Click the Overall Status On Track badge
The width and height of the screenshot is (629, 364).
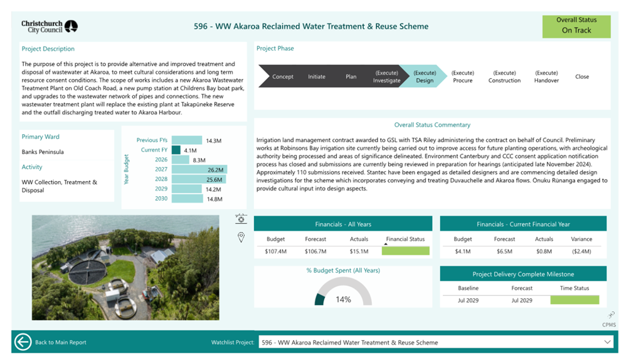(x=576, y=26)
